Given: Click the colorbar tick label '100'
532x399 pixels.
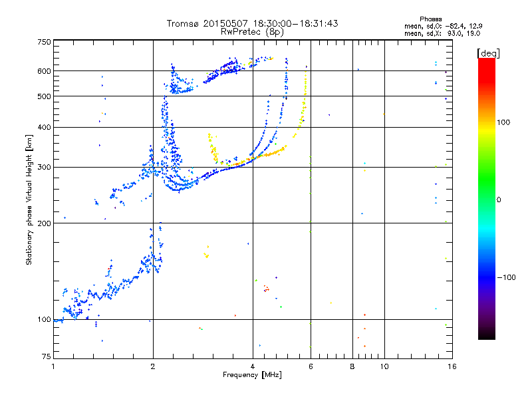Looking at the screenshot, I should pyautogui.click(x=503, y=122).
